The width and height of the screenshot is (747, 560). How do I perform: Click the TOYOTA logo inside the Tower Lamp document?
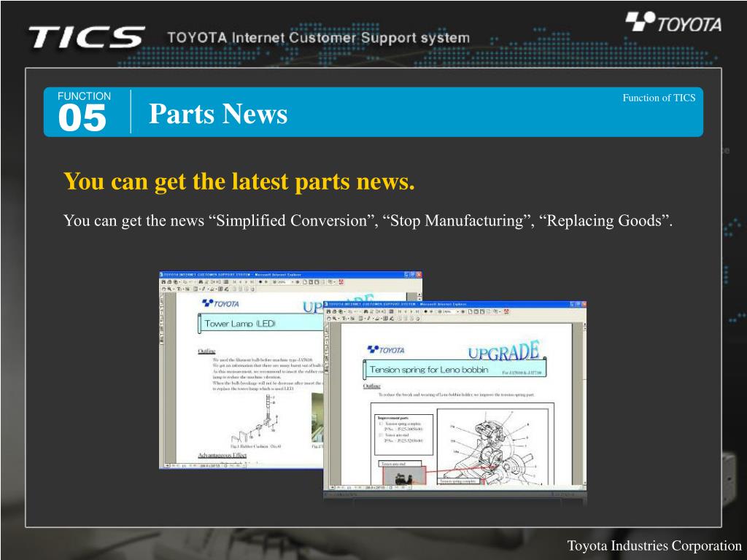tap(220, 303)
